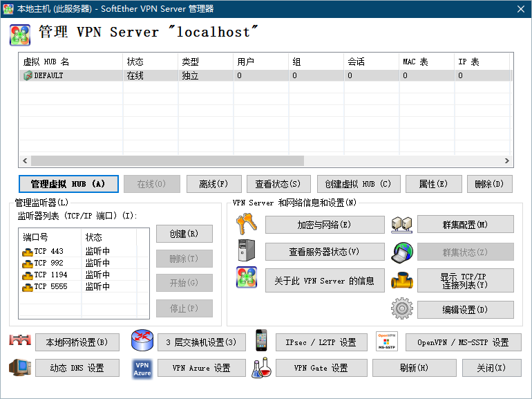Click the TCP 443 listener port icon
The width and height of the screenshot is (532, 399).
(28, 252)
